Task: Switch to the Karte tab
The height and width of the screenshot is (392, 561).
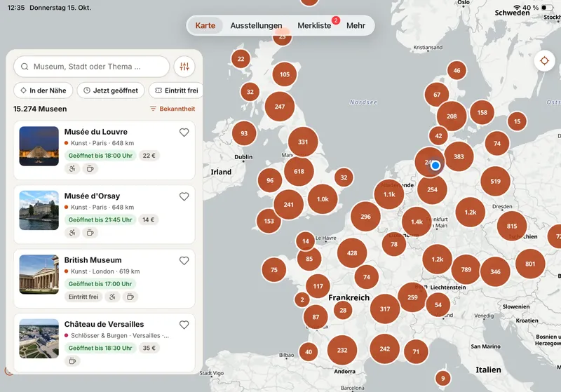Action: coord(205,25)
